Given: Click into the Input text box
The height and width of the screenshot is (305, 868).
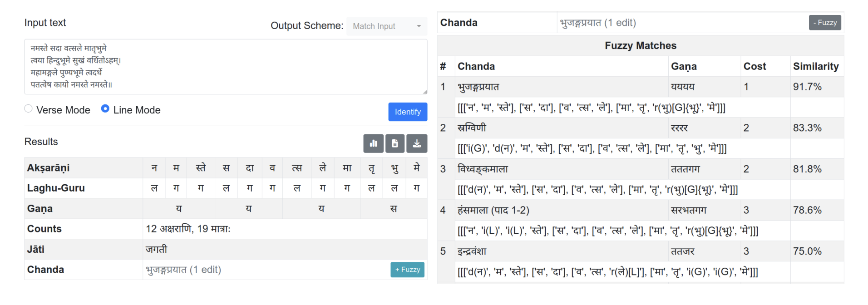Looking at the screenshot, I should point(226,67).
